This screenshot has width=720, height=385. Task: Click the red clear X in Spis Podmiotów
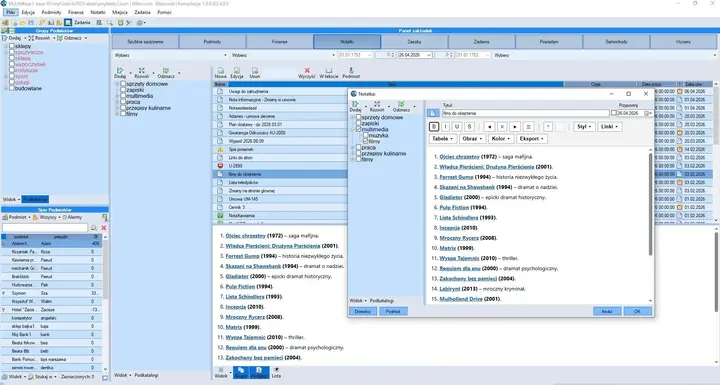104,228
